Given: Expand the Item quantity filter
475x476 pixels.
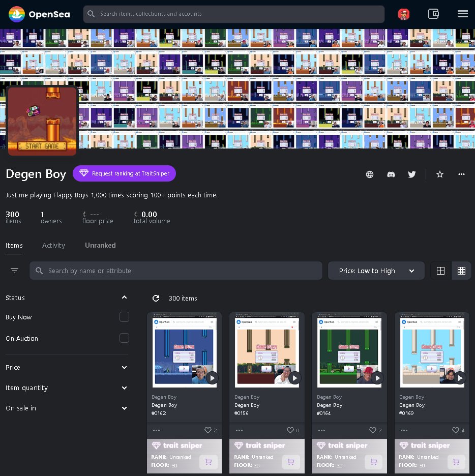Looking at the screenshot, I should point(124,388).
